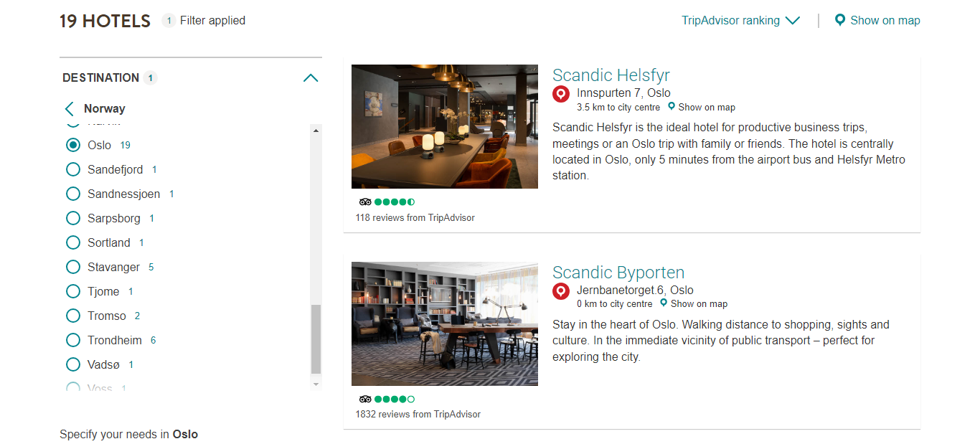Click the '1832 reviews from TripAdvisor' text
This screenshot has width=980, height=444.
coord(418,414)
